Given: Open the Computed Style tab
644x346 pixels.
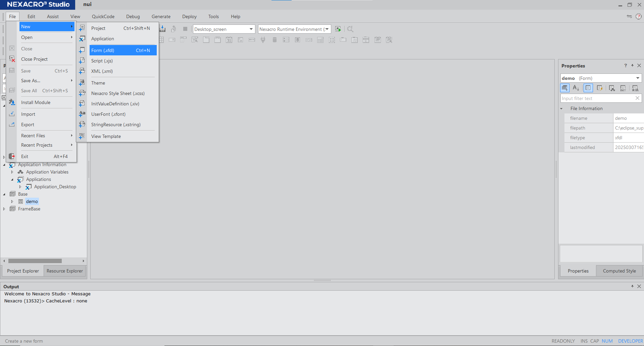Looking at the screenshot, I should tap(619, 271).
